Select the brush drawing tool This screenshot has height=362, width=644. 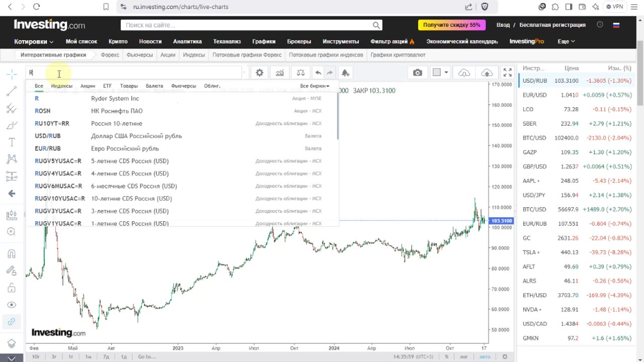12,125
